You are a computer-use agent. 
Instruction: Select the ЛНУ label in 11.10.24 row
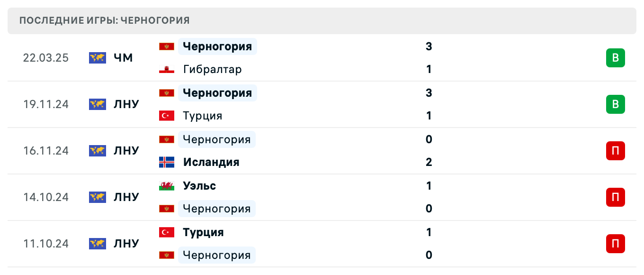(x=126, y=244)
